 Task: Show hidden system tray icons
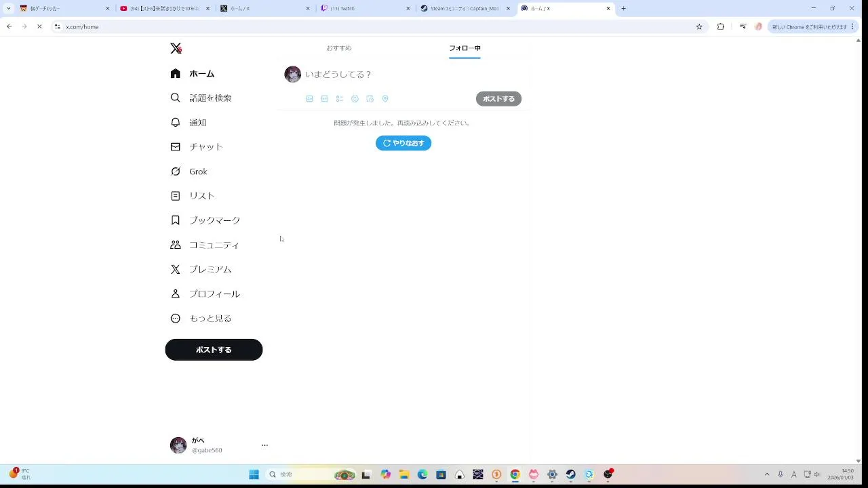[x=767, y=474]
